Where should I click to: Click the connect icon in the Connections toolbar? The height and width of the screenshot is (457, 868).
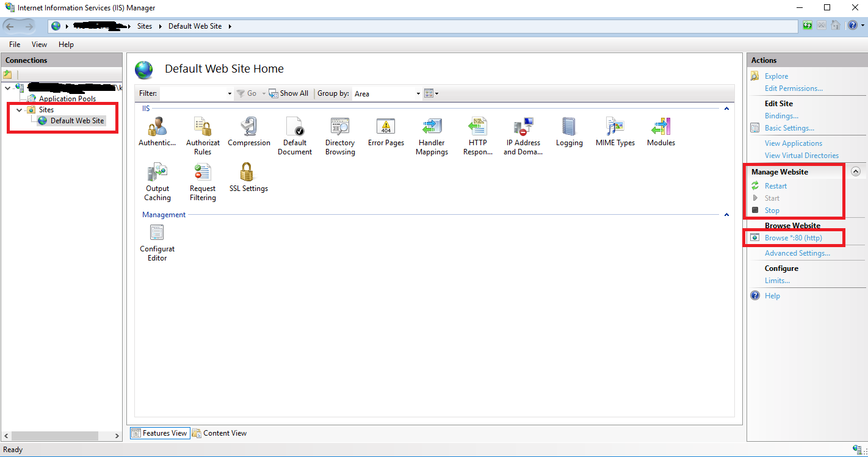7,74
